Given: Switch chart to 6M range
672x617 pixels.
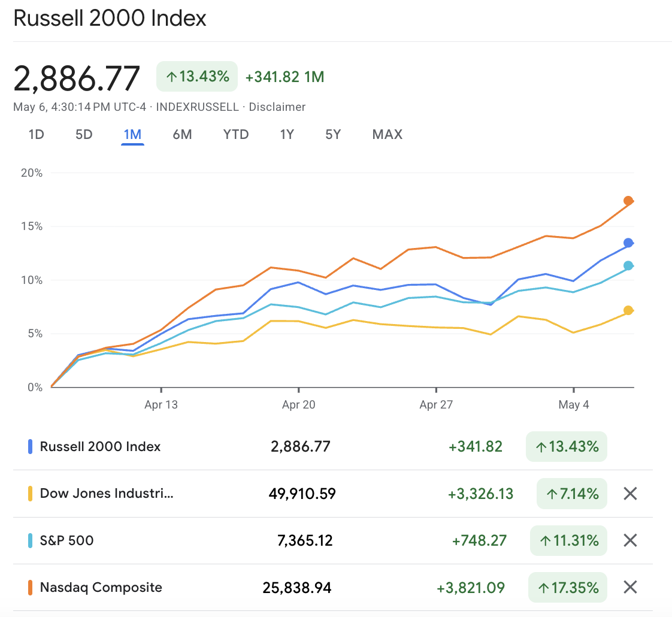Looking at the screenshot, I should coord(182,135).
